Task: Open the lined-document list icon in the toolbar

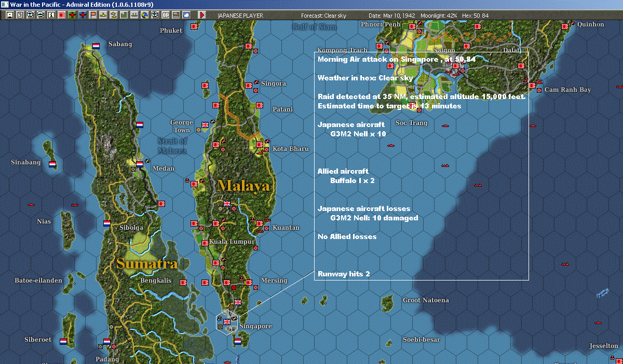Action: 20,15
